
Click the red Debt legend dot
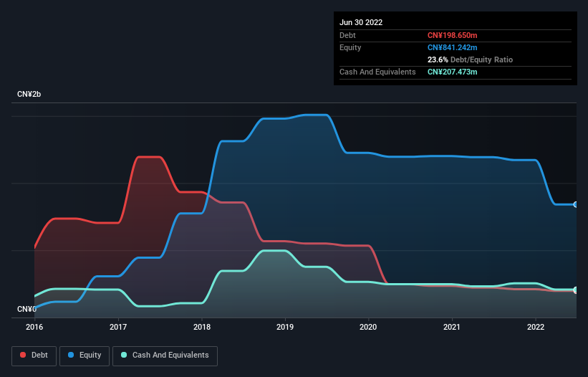[23, 355]
